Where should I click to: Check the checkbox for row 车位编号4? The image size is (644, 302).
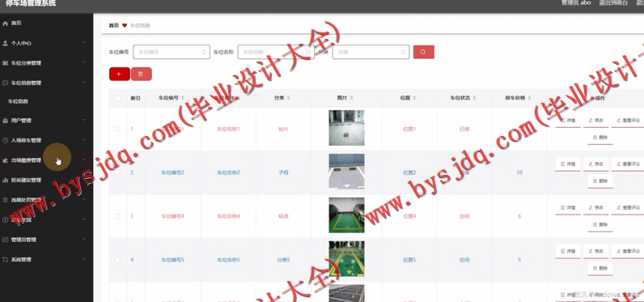pyautogui.click(x=117, y=216)
